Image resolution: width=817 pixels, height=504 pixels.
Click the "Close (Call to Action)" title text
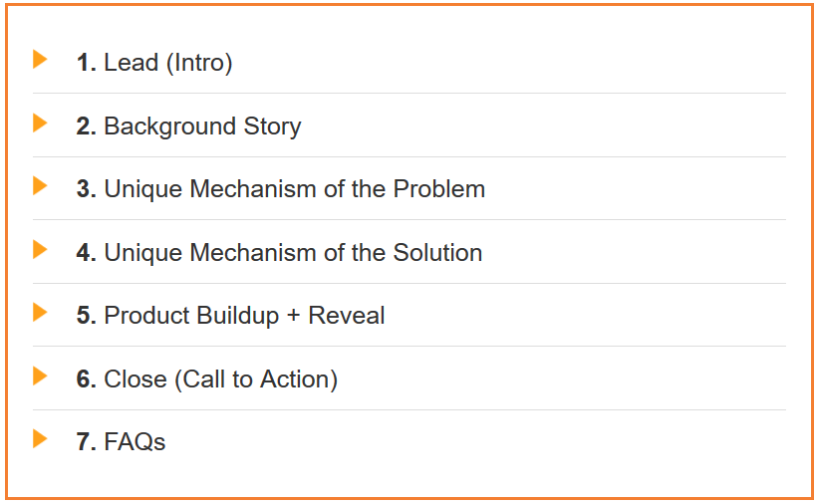pos(221,379)
